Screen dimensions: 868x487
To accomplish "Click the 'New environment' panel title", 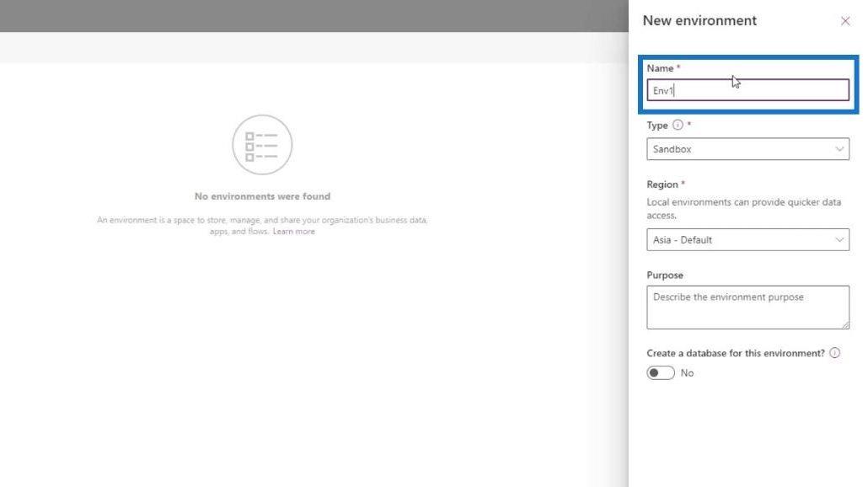I will [x=699, y=20].
